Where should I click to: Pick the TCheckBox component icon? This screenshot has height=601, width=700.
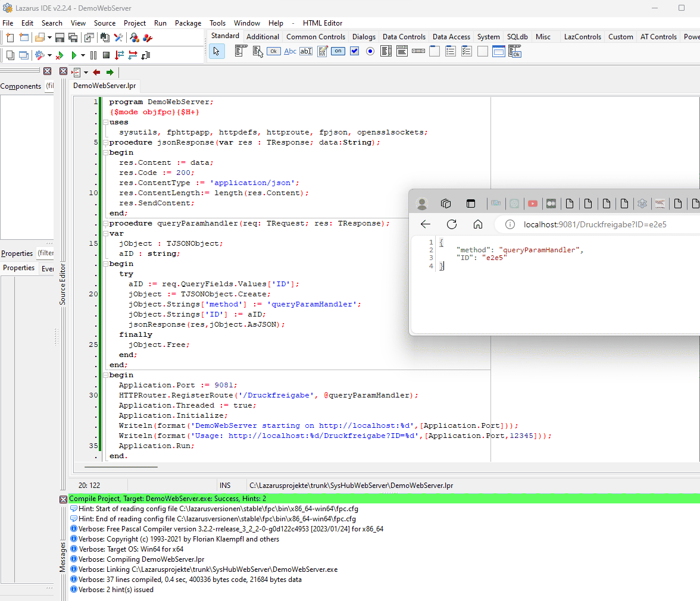355,51
